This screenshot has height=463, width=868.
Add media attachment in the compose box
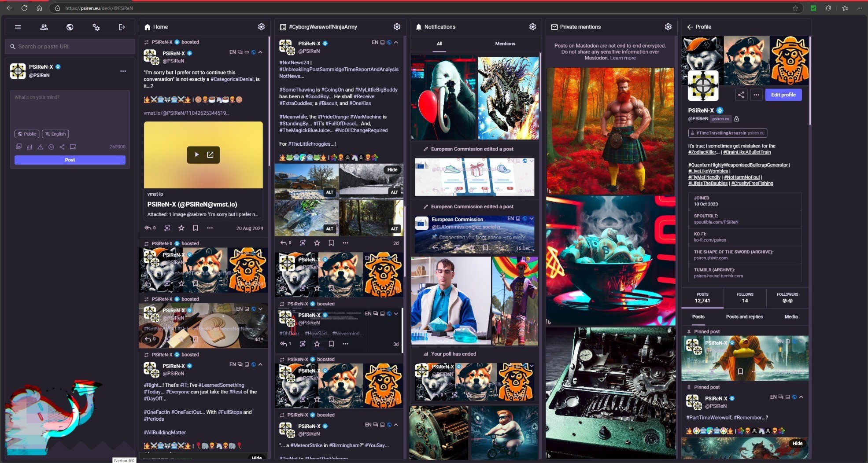pyautogui.click(x=18, y=147)
